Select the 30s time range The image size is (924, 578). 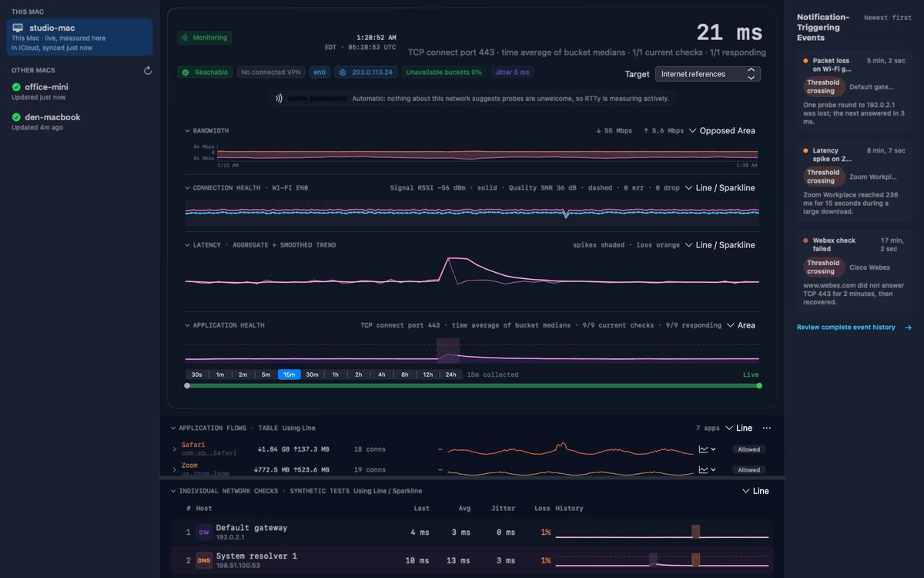tap(196, 375)
